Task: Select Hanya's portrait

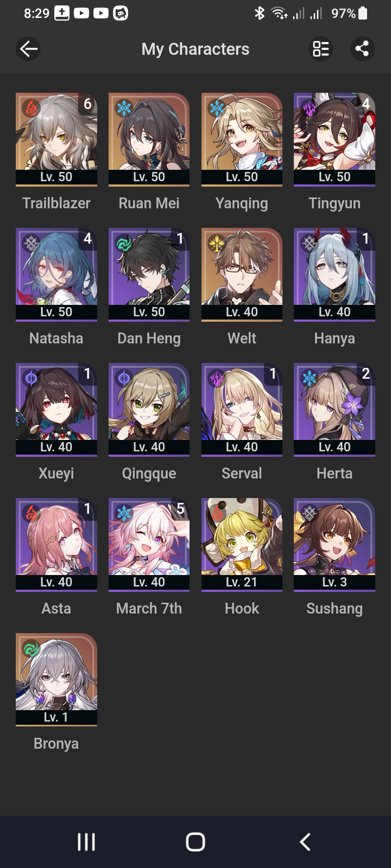Action: pyautogui.click(x=335, y=275)
